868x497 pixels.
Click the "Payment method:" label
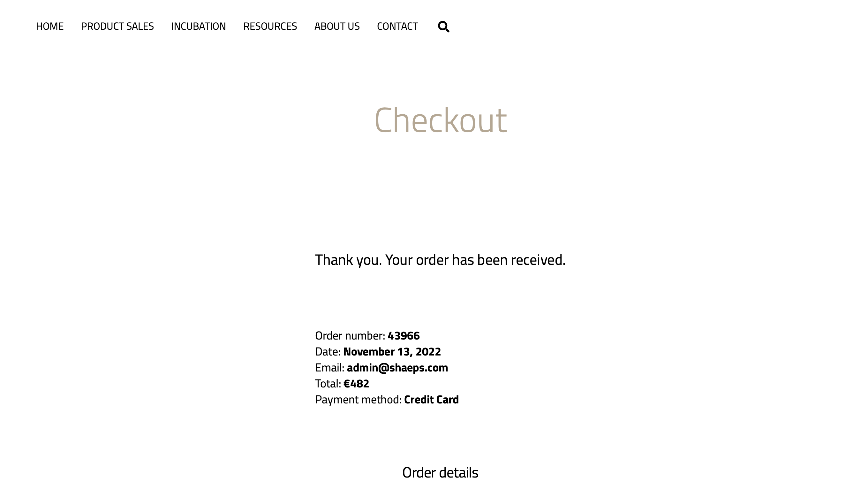(x=358, y=400)
